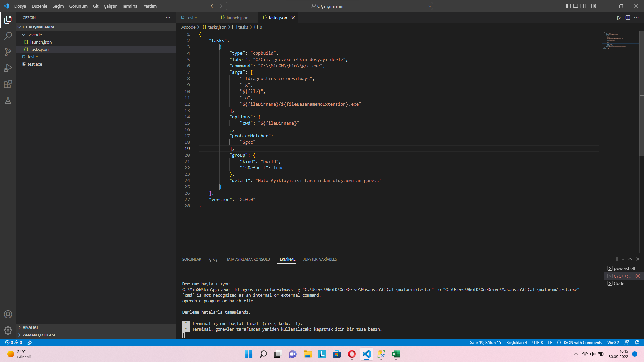644x362 pixels.
Task: Toggle the bottom panel visibility
Action: pos(576,6)
